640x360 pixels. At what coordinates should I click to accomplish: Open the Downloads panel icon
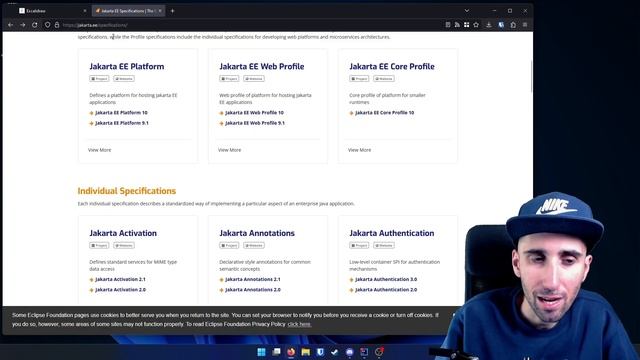point(489,25)
